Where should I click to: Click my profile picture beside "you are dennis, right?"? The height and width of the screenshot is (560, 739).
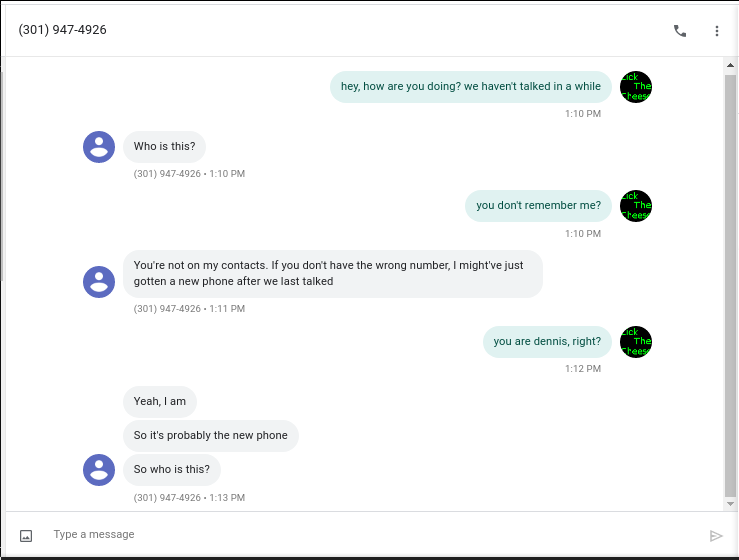pos(636,342)
